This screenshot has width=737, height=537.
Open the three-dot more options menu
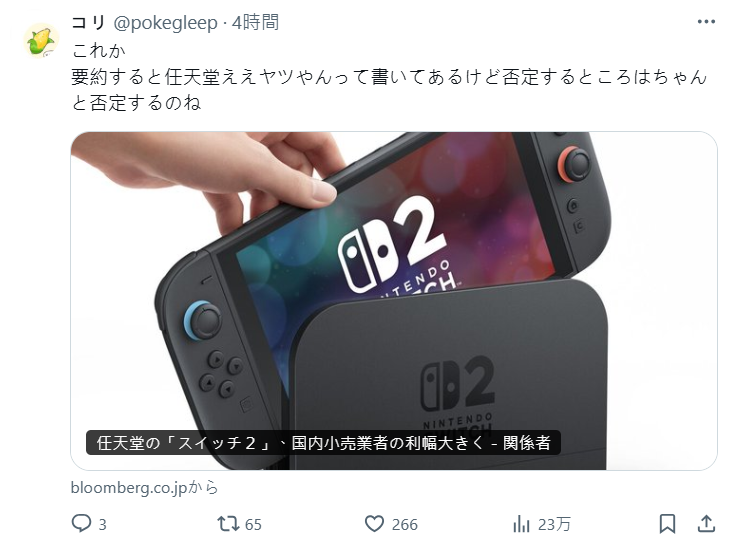click(x=706, y=22)
